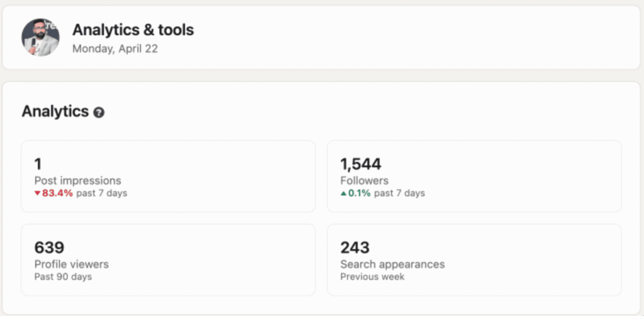
Task: Open the Profile viewers label
Action: (x=71, y=264)
